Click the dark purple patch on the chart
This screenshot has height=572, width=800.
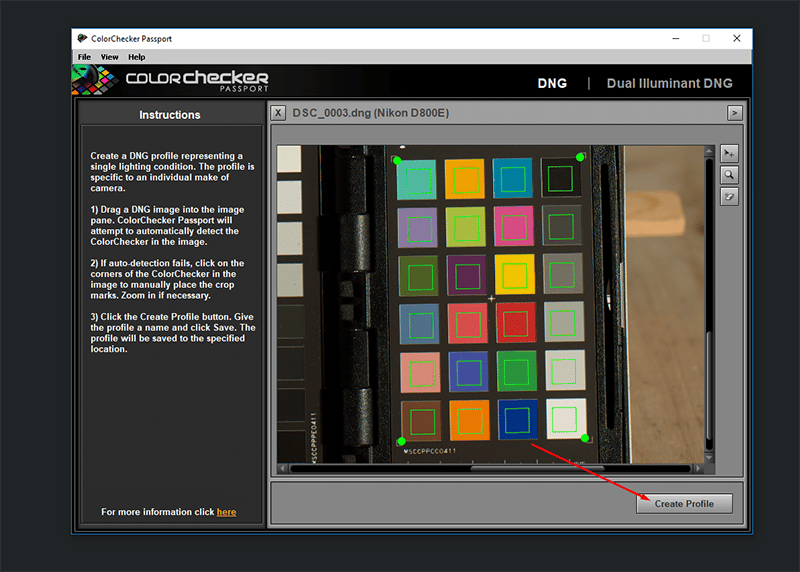[x=467, y=276]
